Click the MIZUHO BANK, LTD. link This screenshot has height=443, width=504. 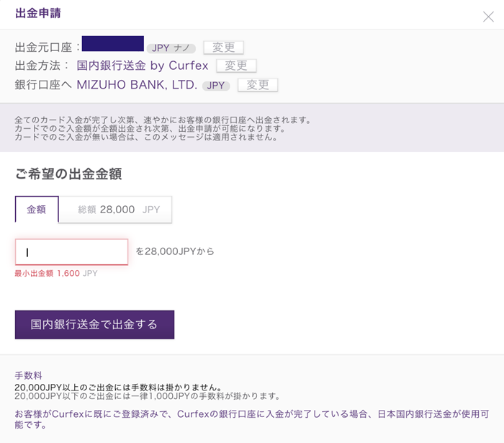(x=137, y=85)
